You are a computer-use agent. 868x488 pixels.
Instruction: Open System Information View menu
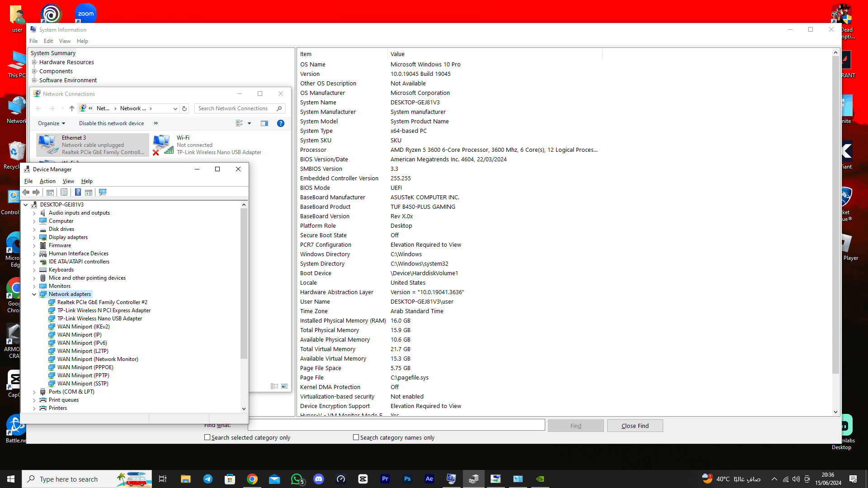click(65, 41)
